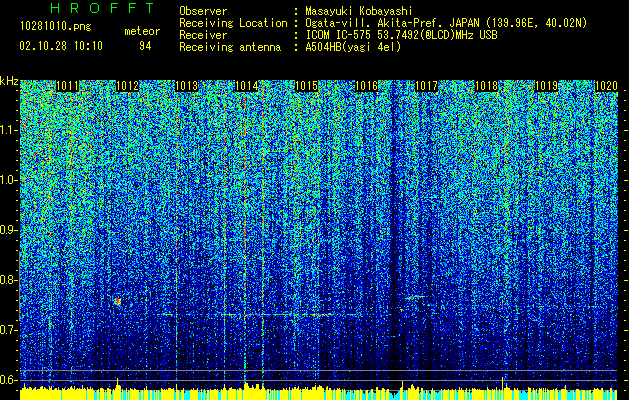The image size is (629, 400).
Task: Click the meteor count 94
Action: [x=145, y=46]
